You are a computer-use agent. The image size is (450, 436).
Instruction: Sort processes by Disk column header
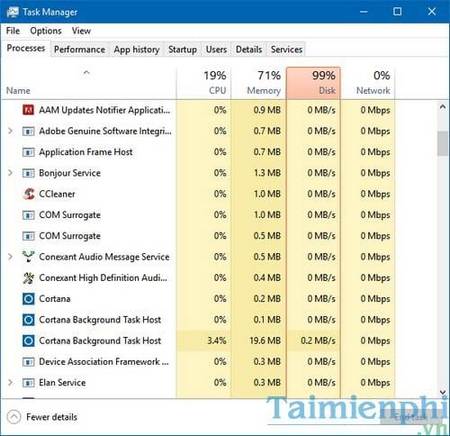tap(313, 83)
